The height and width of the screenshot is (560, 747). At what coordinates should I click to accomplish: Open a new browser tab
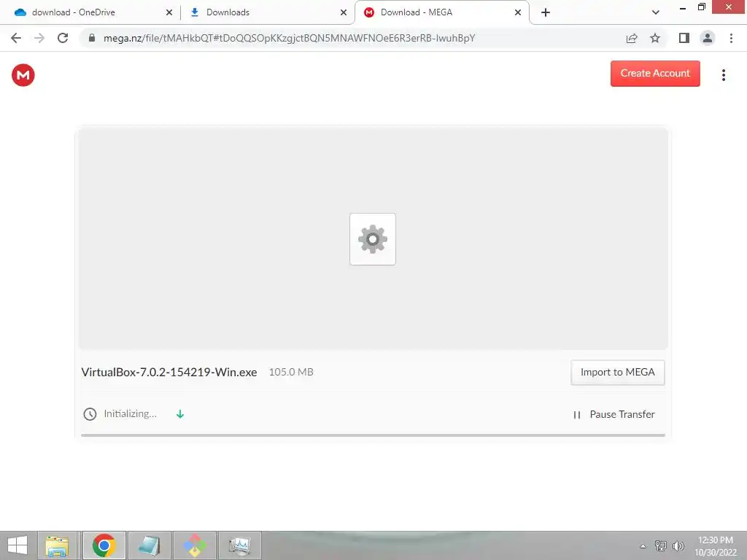point(546,12)
